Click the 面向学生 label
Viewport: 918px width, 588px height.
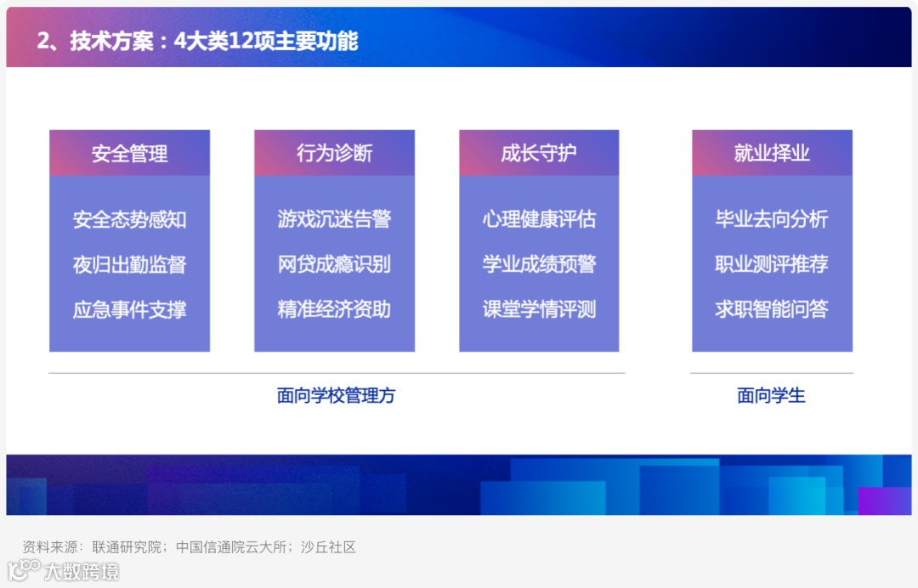771,395
